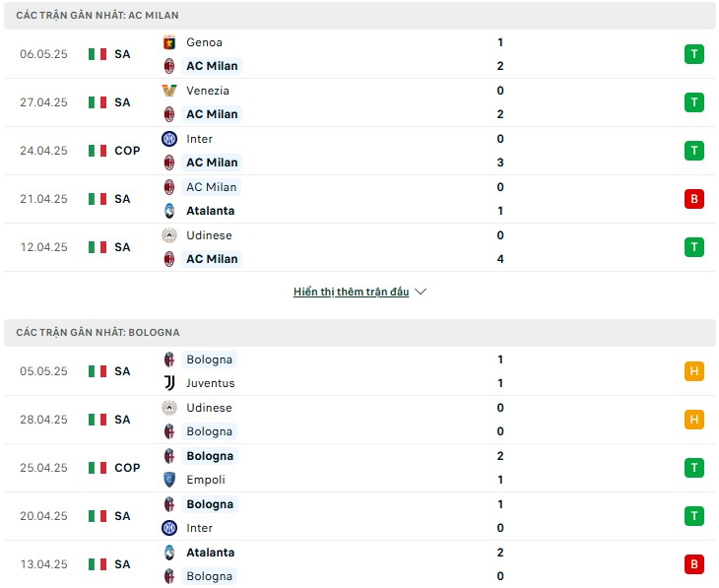The image size is (719, 588).
Task: Expand more matches with chevron arrow
Action: (x=421, y=292)
